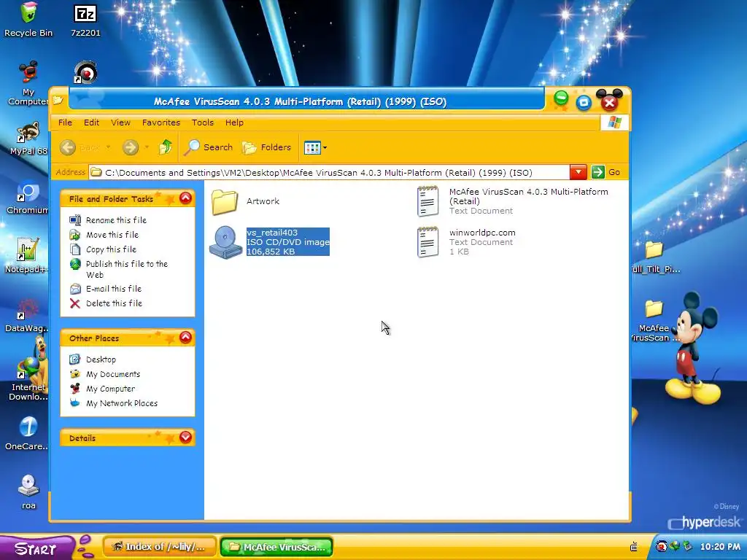The height and width of the screenshot is (560, 747).
Task: Select the OneCare desktop icon
Action: (x=28, y=434)
